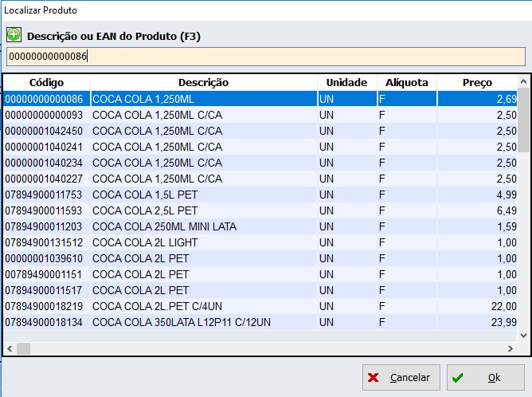The height and width of the screenshot is (397, 532).
Task: Confirm selection with the Ok button
Action: pyautogui.click(x=485, y=378)
